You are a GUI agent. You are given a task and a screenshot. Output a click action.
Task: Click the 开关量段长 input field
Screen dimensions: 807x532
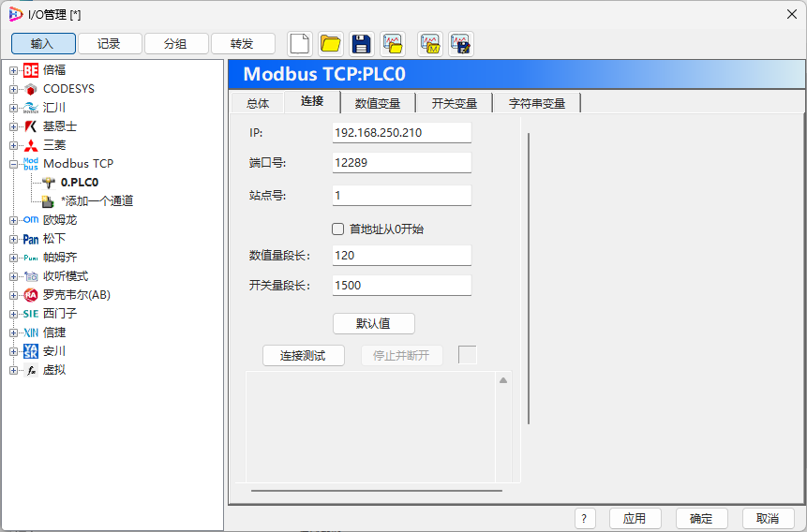[x=401, y=285]
